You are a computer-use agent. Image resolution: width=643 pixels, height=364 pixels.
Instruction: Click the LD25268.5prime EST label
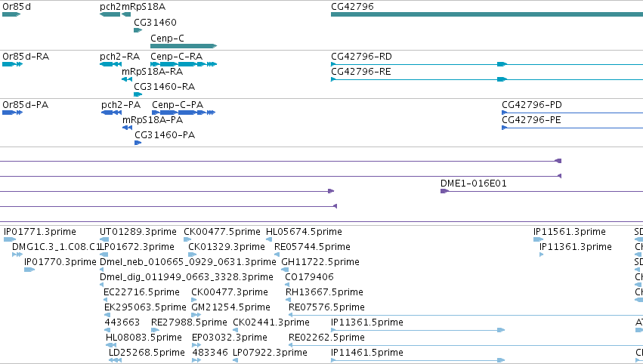coord(147,353)
